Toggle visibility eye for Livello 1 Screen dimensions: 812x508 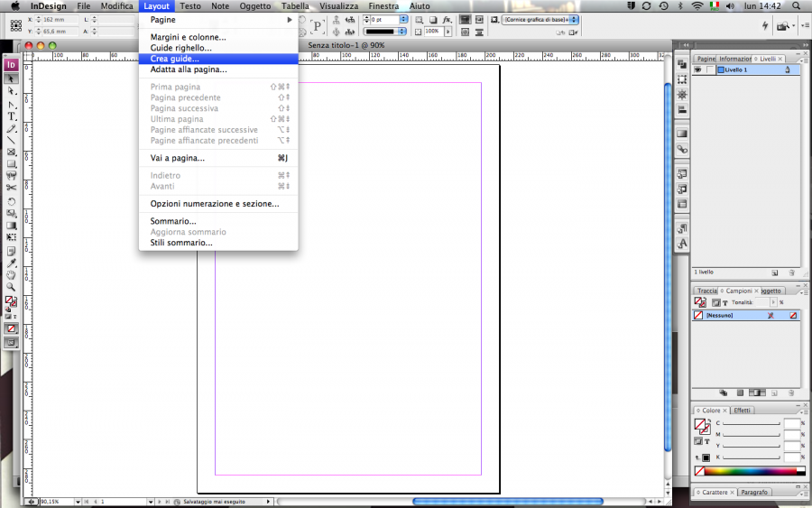click(697, 69)
